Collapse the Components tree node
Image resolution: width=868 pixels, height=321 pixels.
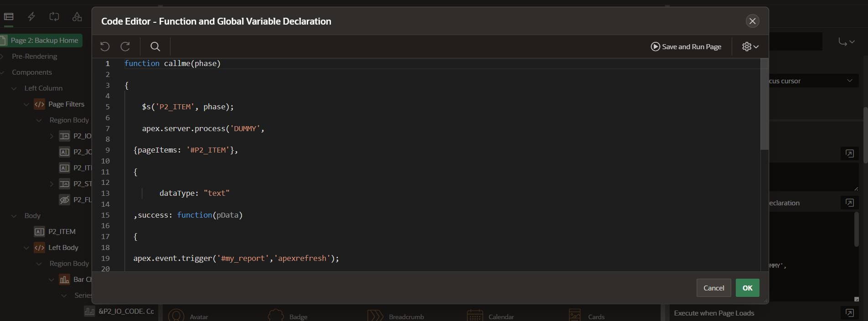click(x=2, y=72)
